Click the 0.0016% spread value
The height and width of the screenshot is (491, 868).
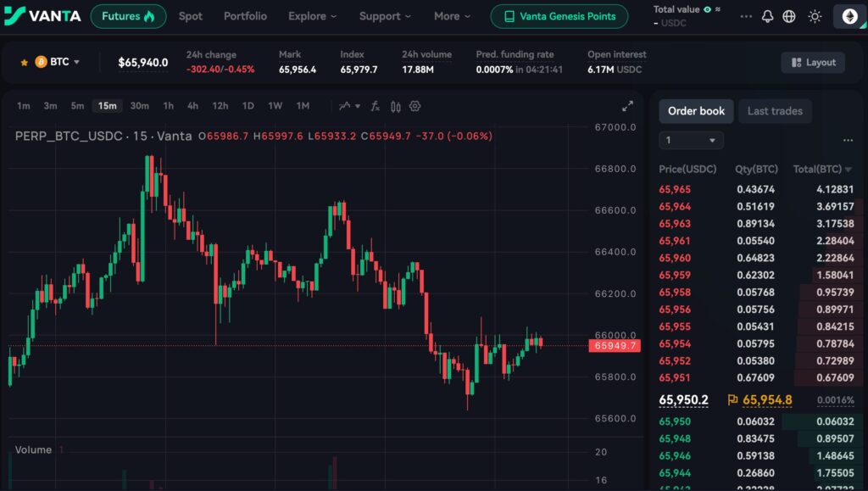point(835,399)
